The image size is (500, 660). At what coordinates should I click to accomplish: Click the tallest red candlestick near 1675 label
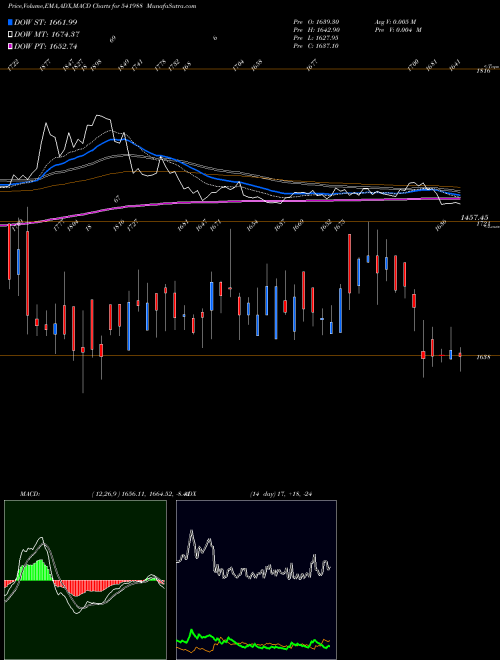[x=349, y=264]
